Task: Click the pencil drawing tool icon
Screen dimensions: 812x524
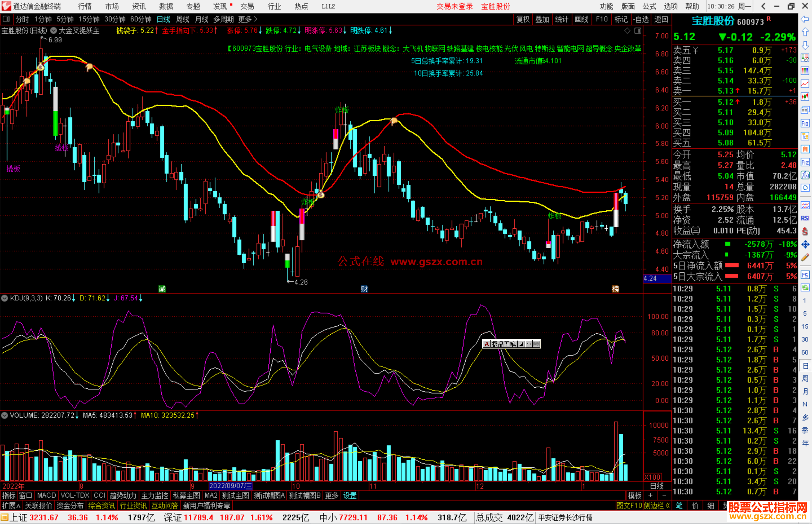Action: tap(805, 257)
